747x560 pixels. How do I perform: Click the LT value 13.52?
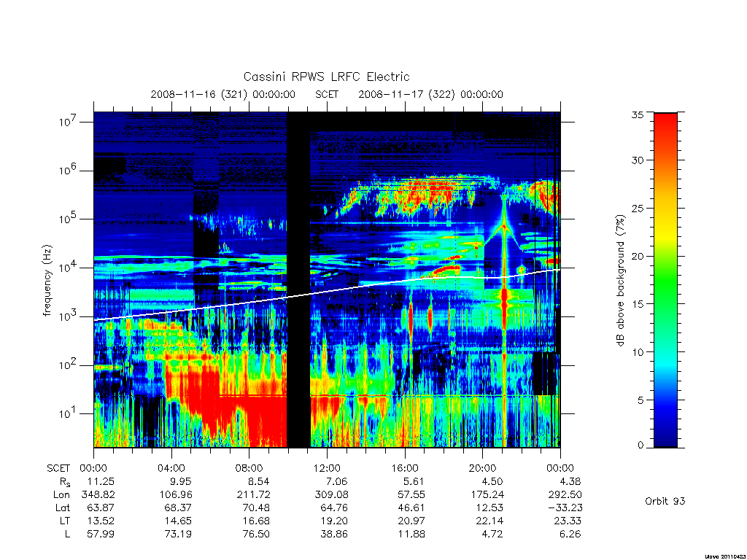click(x=101, y=521)
